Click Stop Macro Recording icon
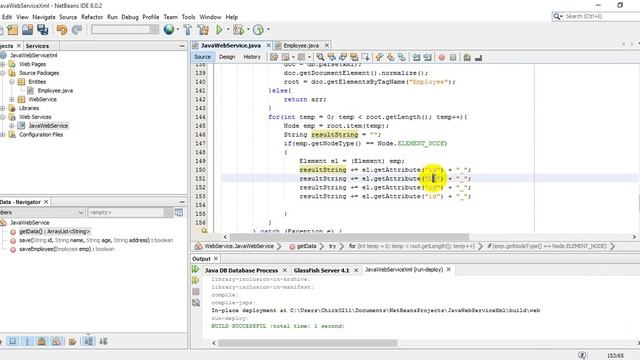640x360 pixels. point(453,57)
